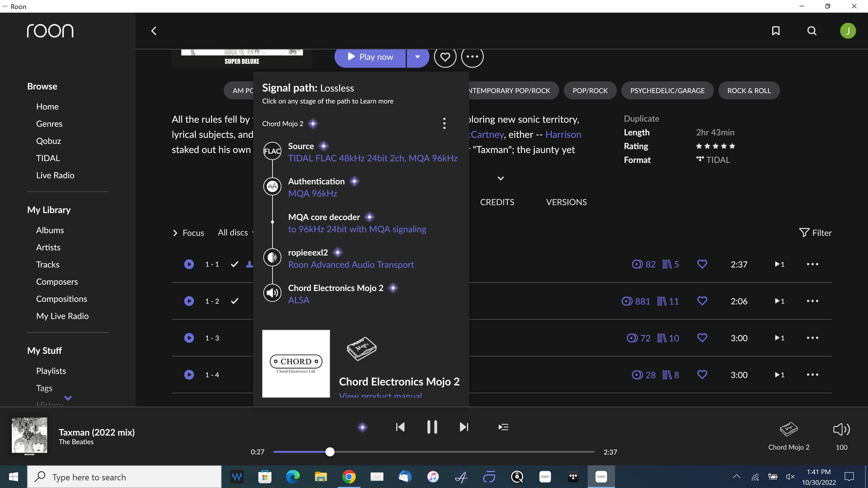Open View product manual link
Screen dimensions: 868x488
pos(381,395)
